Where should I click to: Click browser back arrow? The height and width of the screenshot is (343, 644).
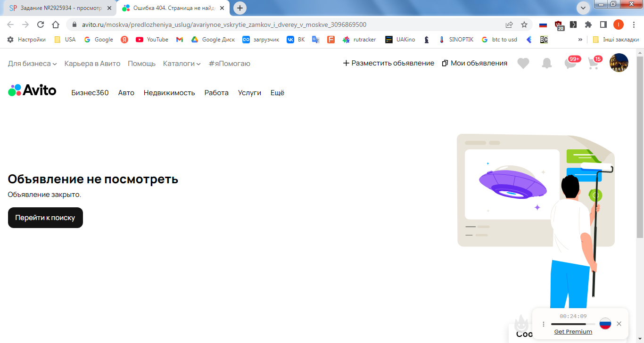pyautogui.click(x=10, y=24)
